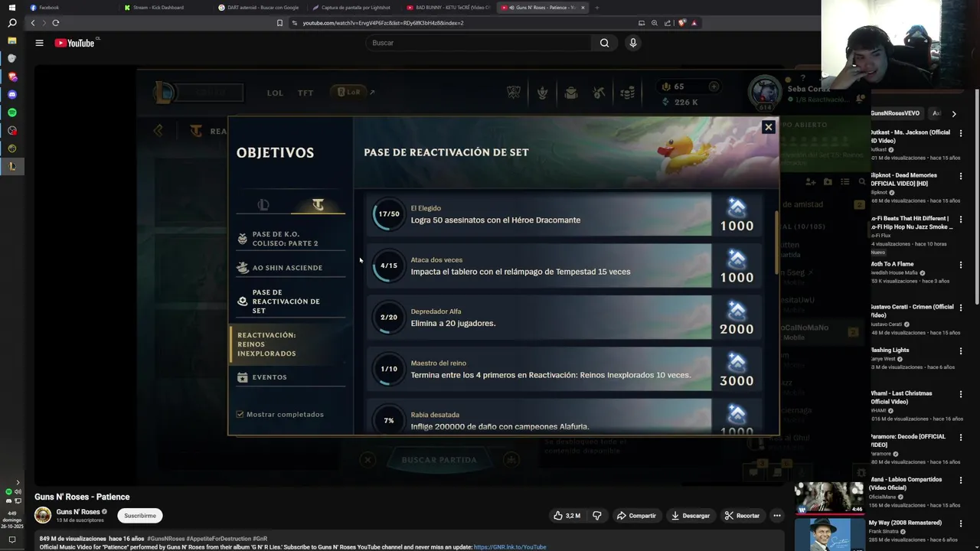Image resolution: width=980 pixels, height=551 pixels.
Task: Click the LOL tab in game client
Action: [275, 93]
